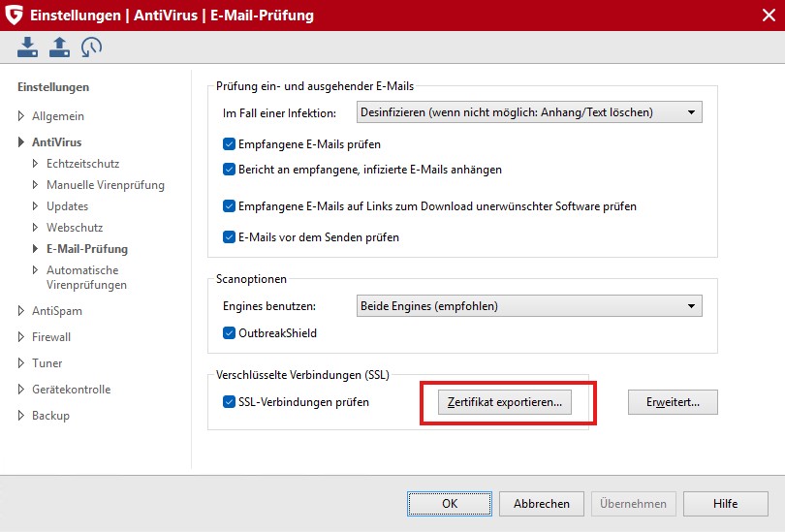The image size is (785, 532).
Task: Click the load settings download icon
Action: coord(27,47)
